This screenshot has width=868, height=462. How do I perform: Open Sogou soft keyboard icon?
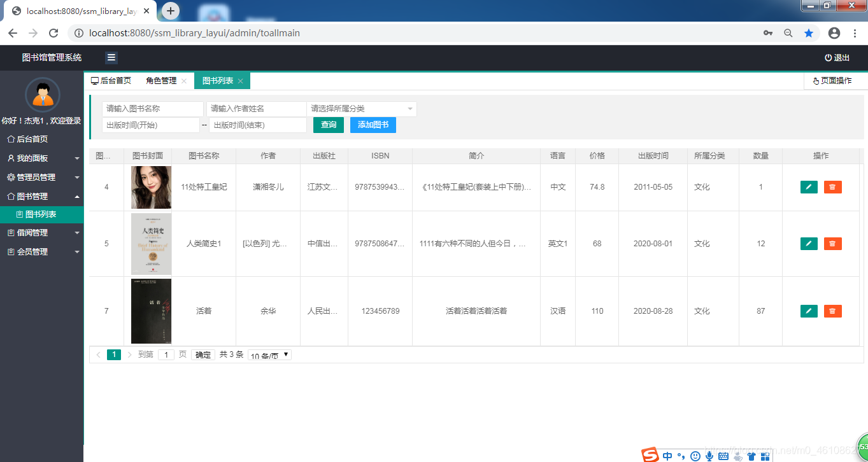(x=723, y=456)
